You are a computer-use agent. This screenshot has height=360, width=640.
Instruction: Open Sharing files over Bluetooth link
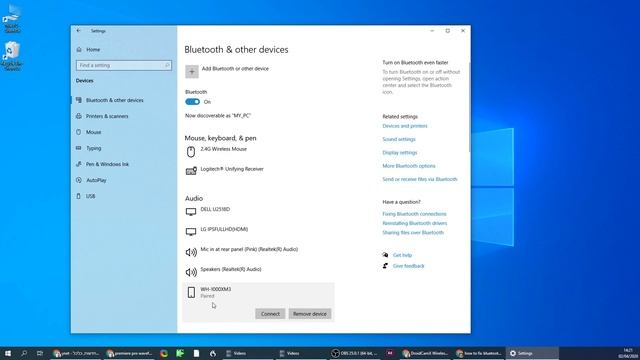413,233
